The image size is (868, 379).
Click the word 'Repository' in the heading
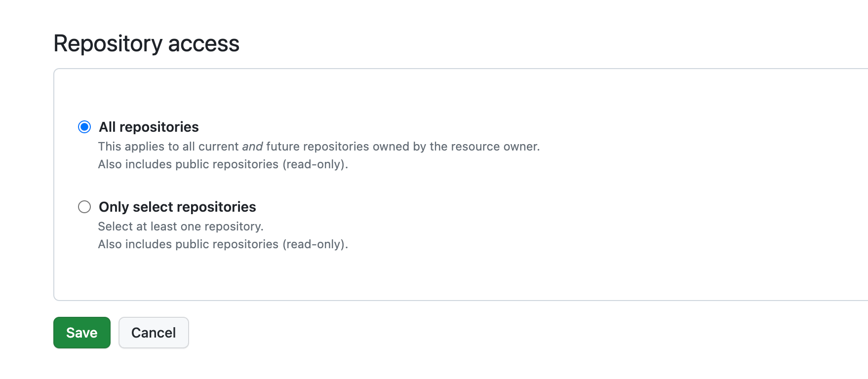[x=108, y=43]
